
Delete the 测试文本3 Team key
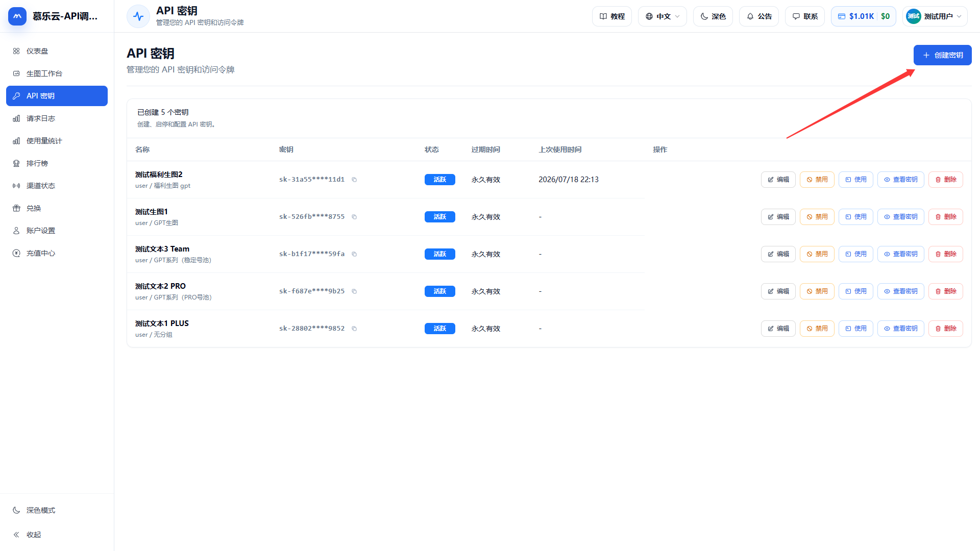click(x=945, y=254)
